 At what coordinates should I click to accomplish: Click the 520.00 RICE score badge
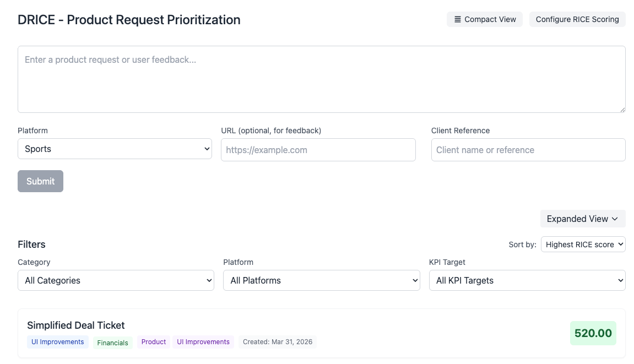(593, 333)
